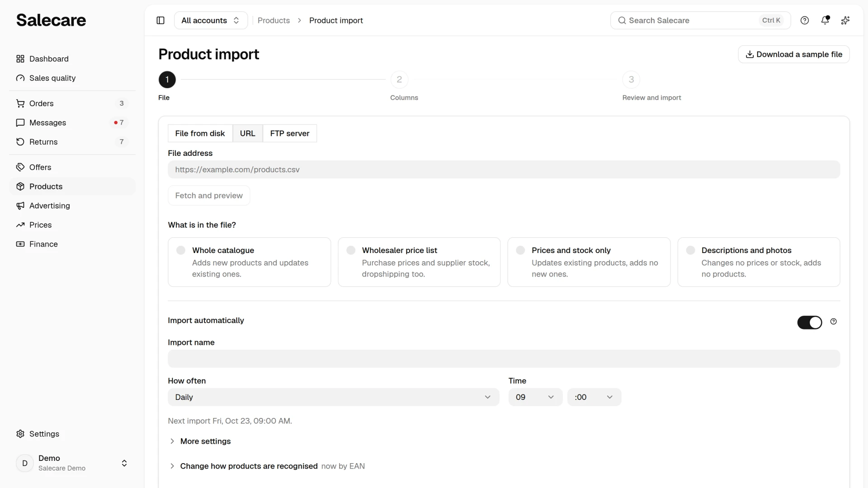Click Fetch and preview button
Image resolution: width=868 pixels, height=488 pixels.
click(x=209, y=196)
